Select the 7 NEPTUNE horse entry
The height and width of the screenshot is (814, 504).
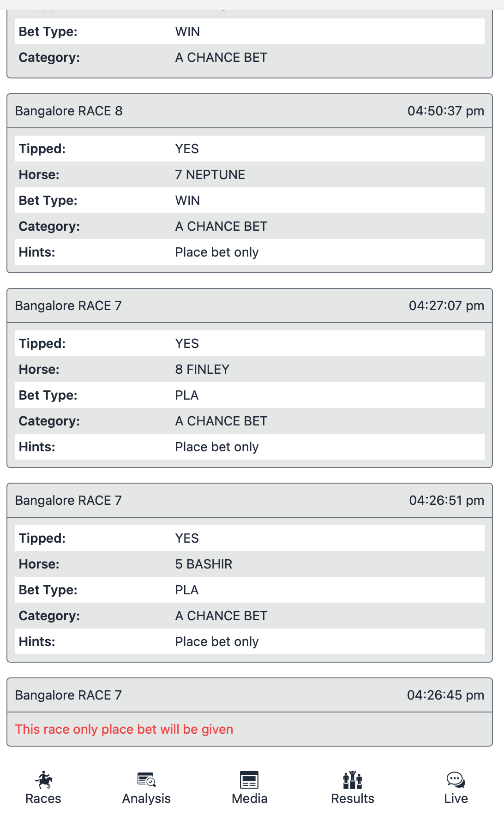(x=210, y=175)
